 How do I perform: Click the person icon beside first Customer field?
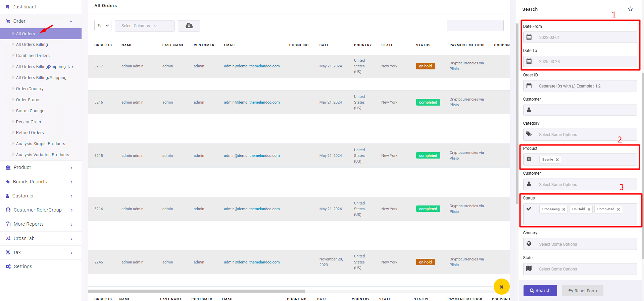click(x=529, y=110)
